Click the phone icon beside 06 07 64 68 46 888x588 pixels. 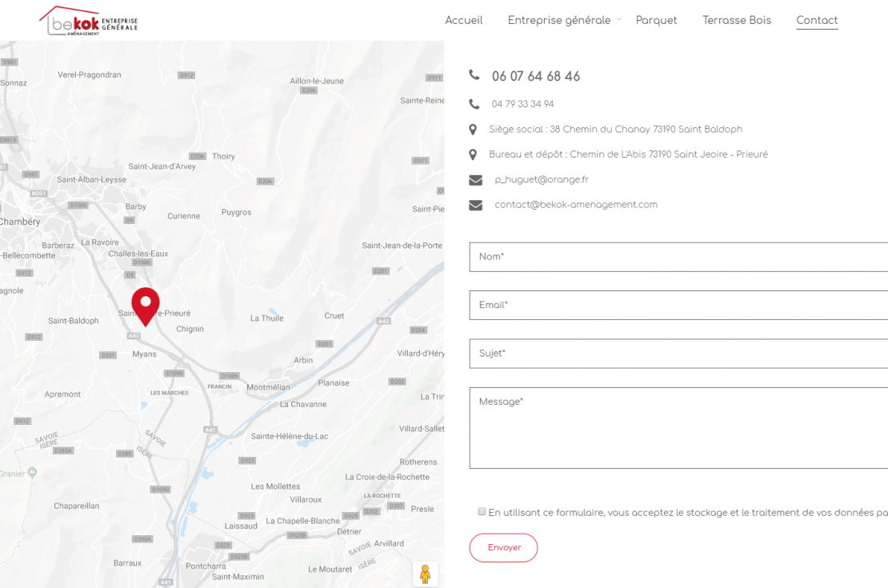point(474,74)
